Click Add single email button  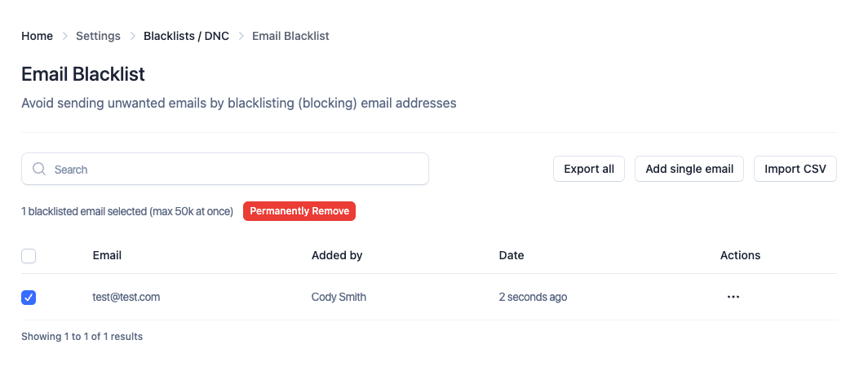689,169
